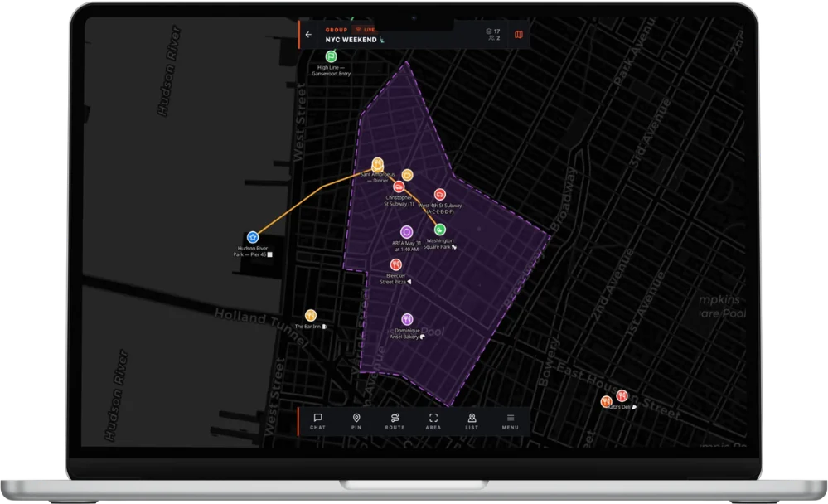828x504 pixels.
Task: Select the West 4th St Subway pin
Action: 440,195
